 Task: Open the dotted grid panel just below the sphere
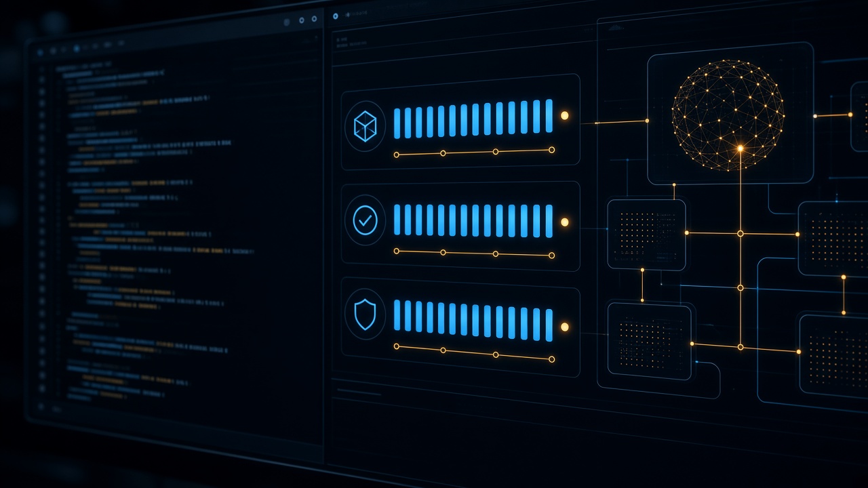click(646, 235)
